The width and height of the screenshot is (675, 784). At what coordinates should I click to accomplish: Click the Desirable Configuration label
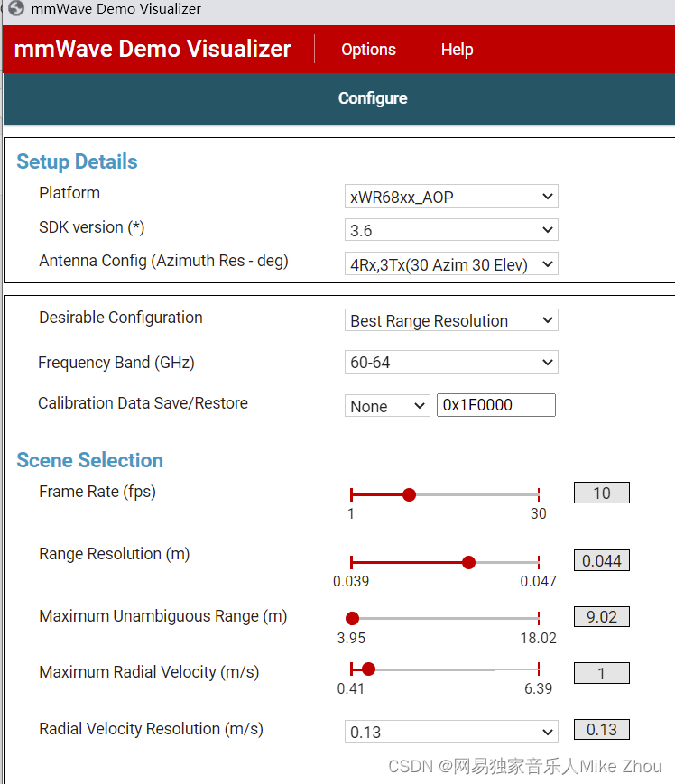(x=121, y=318)
